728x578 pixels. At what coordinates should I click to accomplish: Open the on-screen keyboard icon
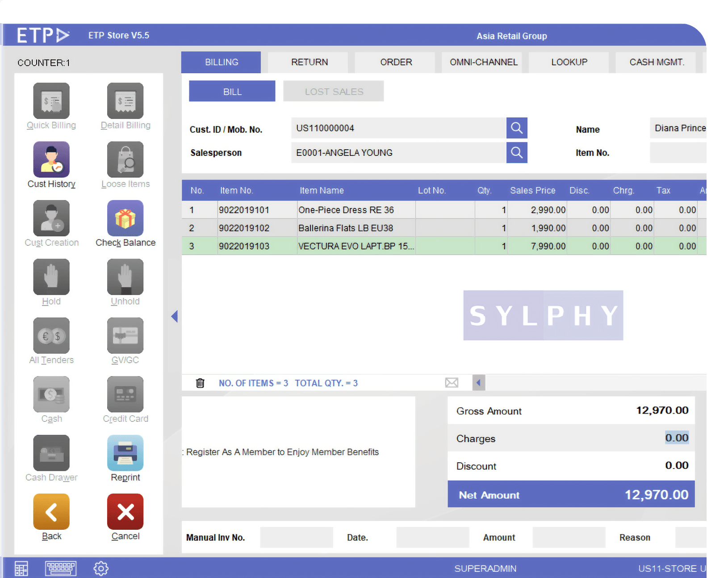pos(61,569)
